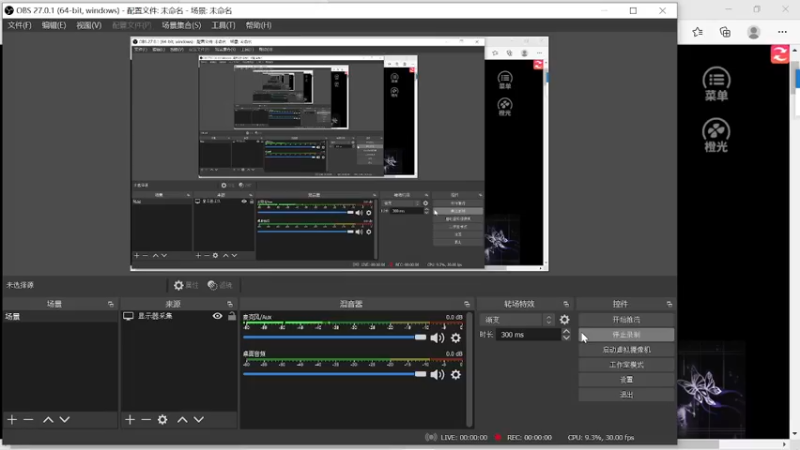
Task: Open the 工具(T) menu
Action: (223, 25)
